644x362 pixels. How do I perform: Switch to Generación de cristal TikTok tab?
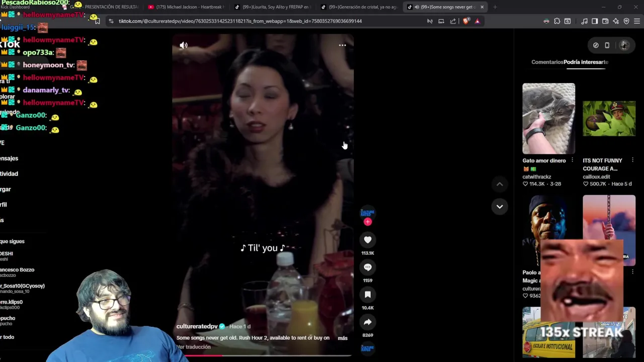tap(359, 7)
